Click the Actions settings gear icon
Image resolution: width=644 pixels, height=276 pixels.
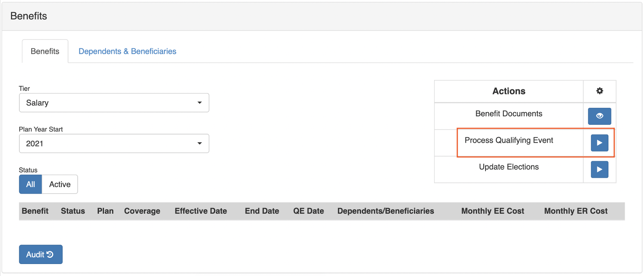[x=600, y=91]
